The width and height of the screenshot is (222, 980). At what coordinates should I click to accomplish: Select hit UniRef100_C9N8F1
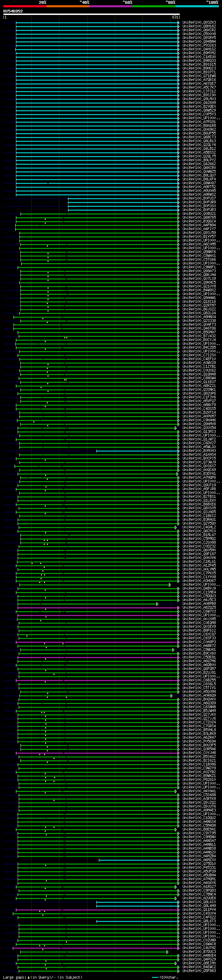pyautogui.click(x=199, y=267)
